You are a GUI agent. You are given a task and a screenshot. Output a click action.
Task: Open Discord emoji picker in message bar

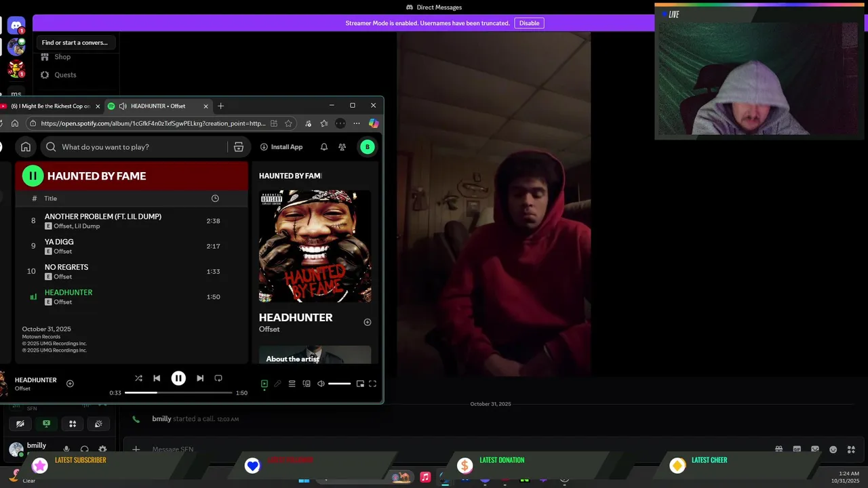833,449
